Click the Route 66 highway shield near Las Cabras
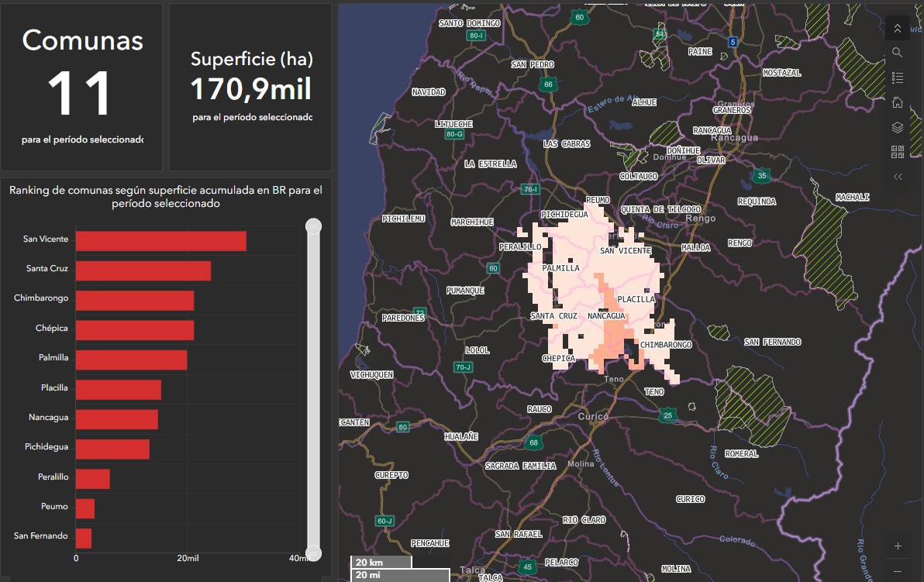 (x=548, y=84)
